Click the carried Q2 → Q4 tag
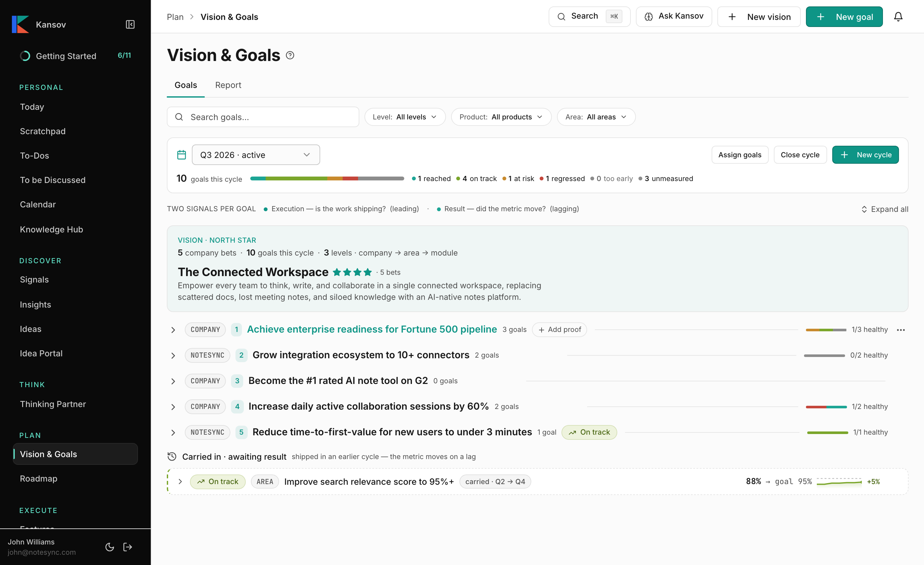924x565 pixels. [495, 482]
